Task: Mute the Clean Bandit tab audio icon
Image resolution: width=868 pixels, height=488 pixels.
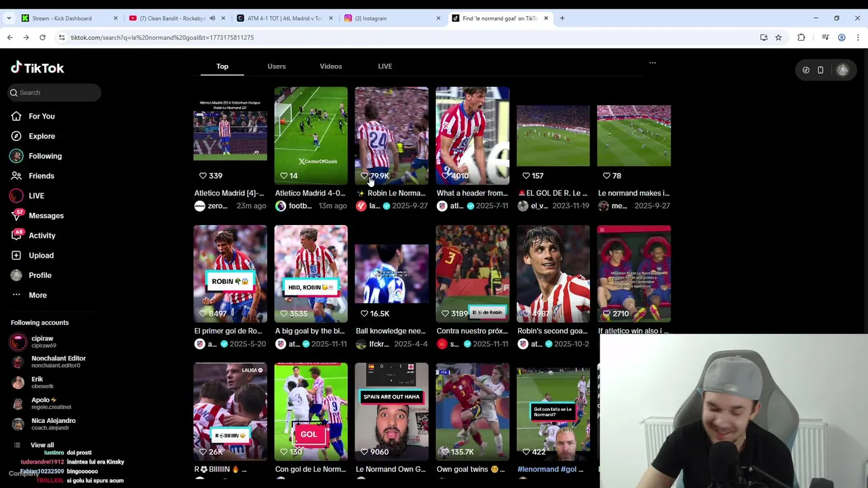Action: (212, 18)
